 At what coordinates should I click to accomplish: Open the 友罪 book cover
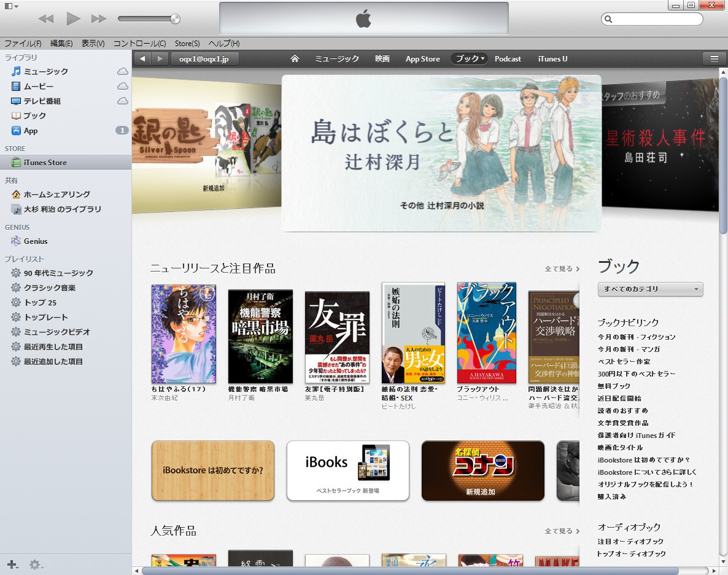[x=336, y=337]
